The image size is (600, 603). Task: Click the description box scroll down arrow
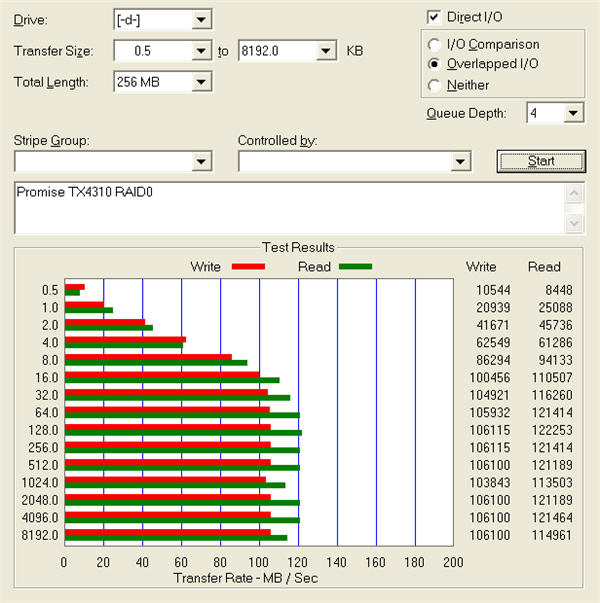(574, 223)
